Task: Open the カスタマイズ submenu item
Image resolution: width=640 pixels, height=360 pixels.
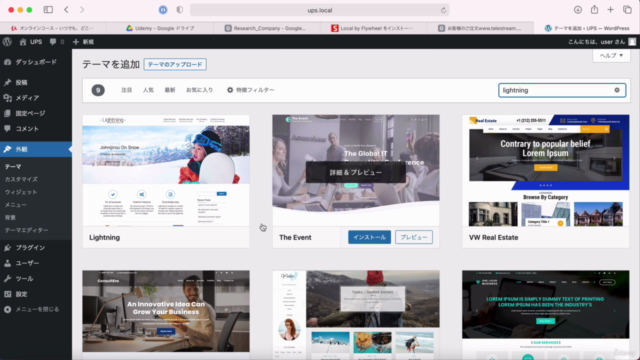Action: 21,179
